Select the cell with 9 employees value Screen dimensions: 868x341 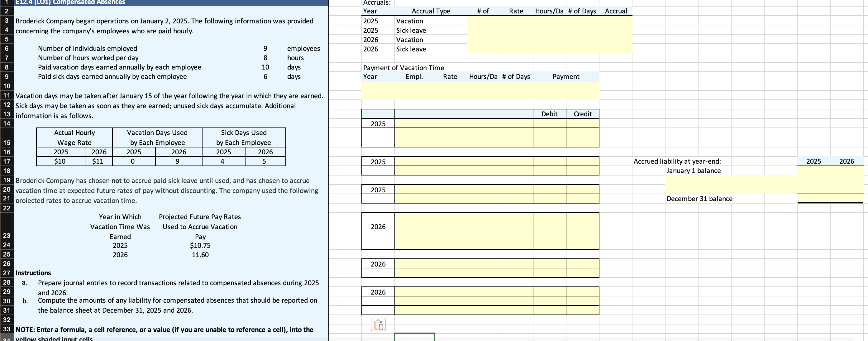[x=265, y=49]
